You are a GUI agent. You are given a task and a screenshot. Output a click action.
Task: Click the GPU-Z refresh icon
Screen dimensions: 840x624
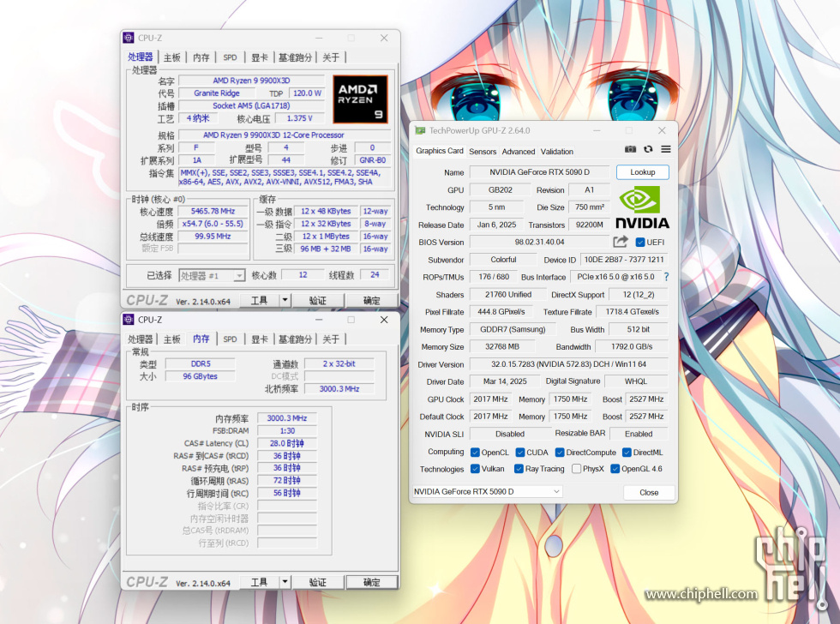[x=648, y=149]
